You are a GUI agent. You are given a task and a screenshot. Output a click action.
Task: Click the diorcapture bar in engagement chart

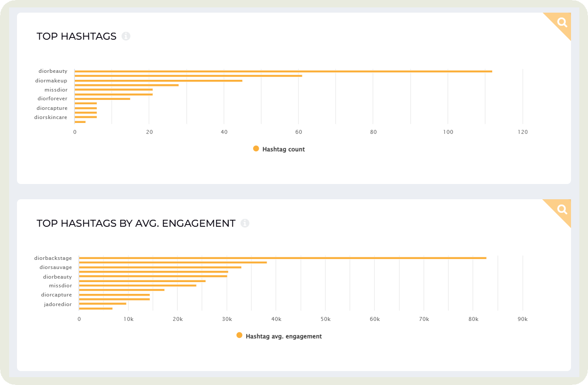tap(113, 295)
